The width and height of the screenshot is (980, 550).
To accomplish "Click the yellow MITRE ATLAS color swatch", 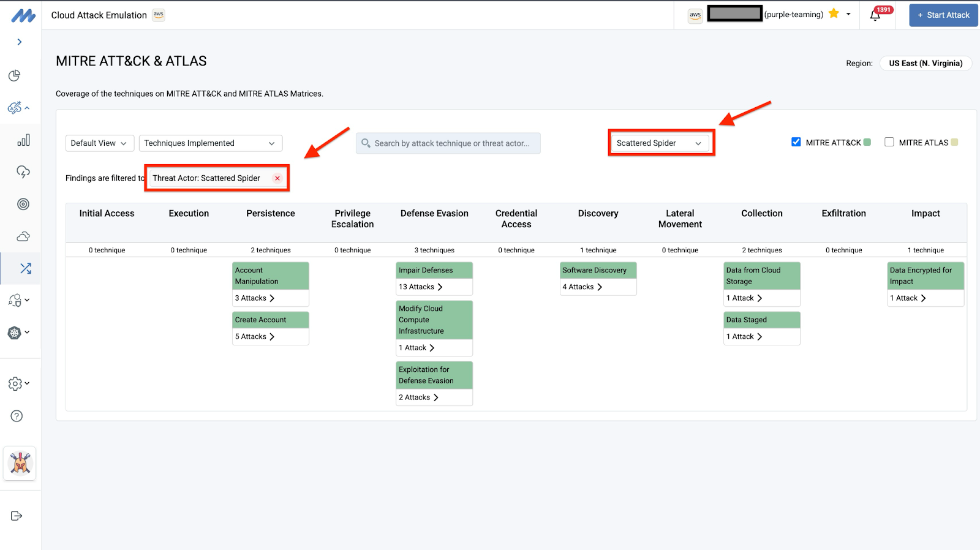I will click(x=954, y=142).
